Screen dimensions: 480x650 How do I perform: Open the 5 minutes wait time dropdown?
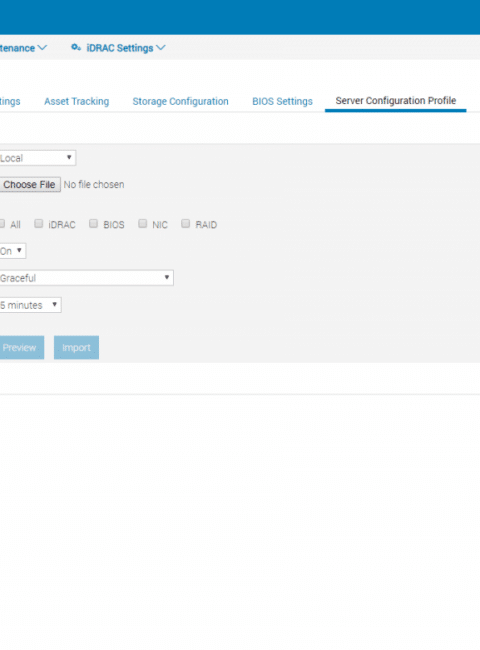(30, 305)
